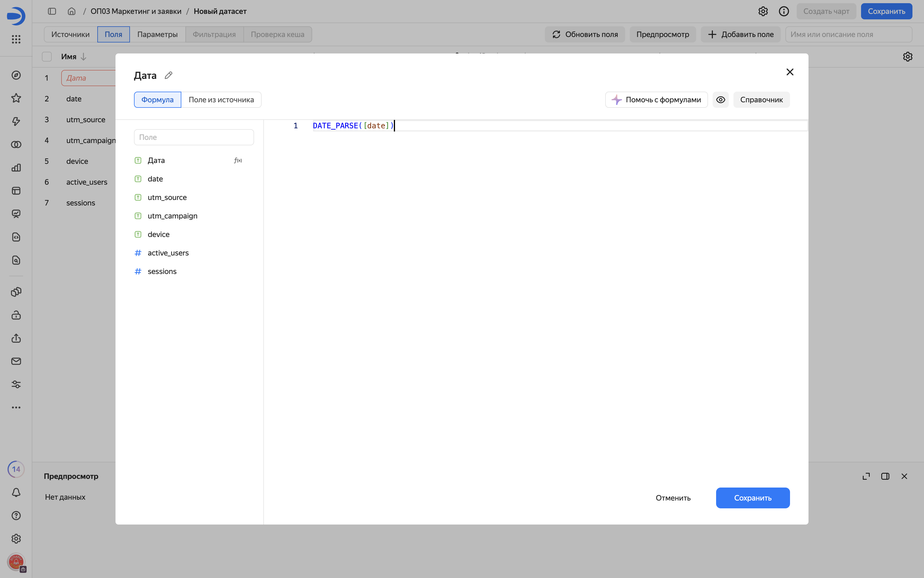Open dataset settings gear in the top bar
Viewport: 924px width, 578px height.
[x=763, y=12]
